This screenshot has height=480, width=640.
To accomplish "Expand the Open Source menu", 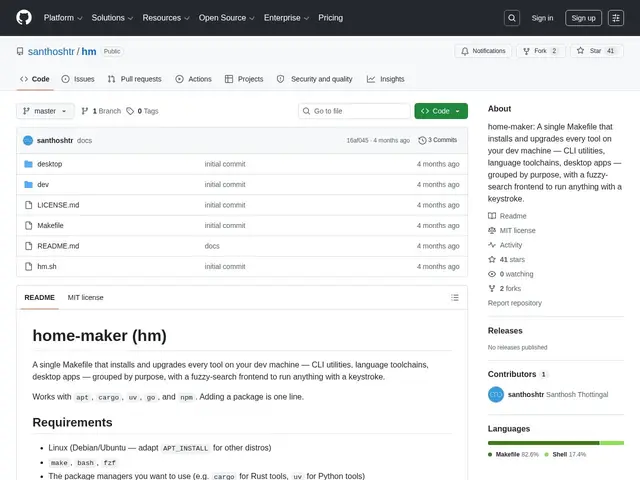I will tap(227, 18).
